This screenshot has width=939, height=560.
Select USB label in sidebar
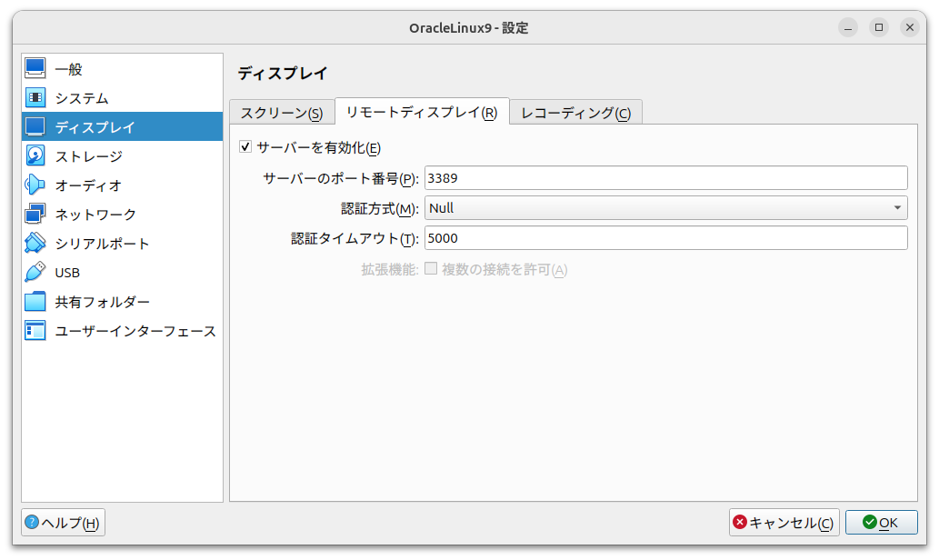point(67,273)
